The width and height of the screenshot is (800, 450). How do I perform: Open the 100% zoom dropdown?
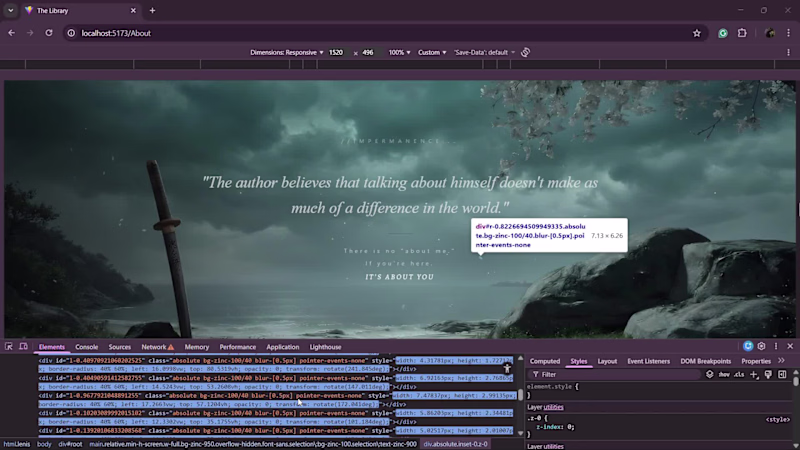tap(399, 52)
